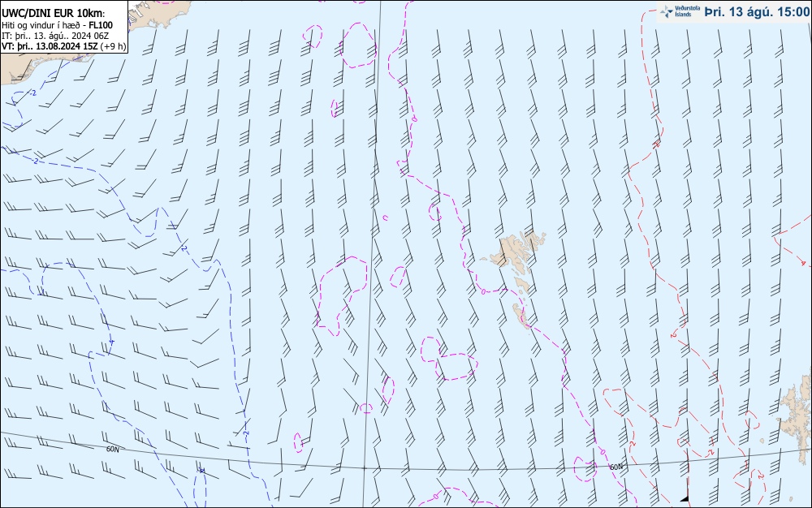The image size is (812, 508).
Task: Click the black triangle marker near bottom edge
Action: point(685,499)
